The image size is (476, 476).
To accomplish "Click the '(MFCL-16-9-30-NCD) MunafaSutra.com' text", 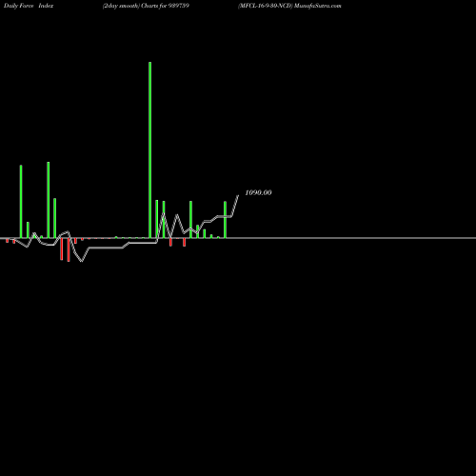I will coord(289,6).
